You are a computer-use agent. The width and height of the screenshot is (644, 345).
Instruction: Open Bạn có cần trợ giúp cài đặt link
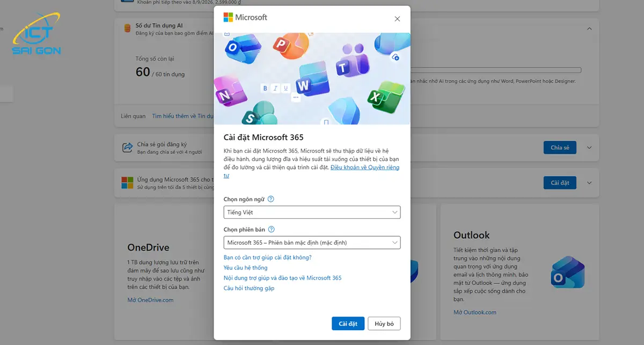tap(267, 258)
